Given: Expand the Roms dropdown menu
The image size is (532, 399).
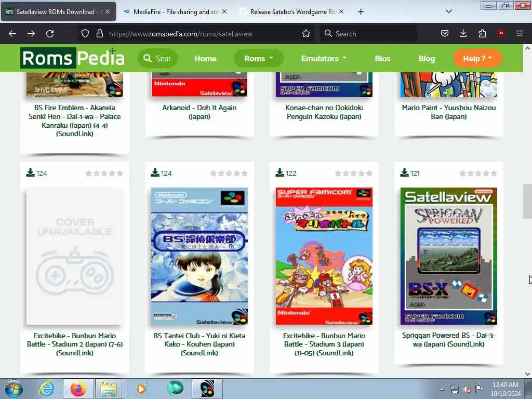Looking at the screenshot, I should click(259, 58).
